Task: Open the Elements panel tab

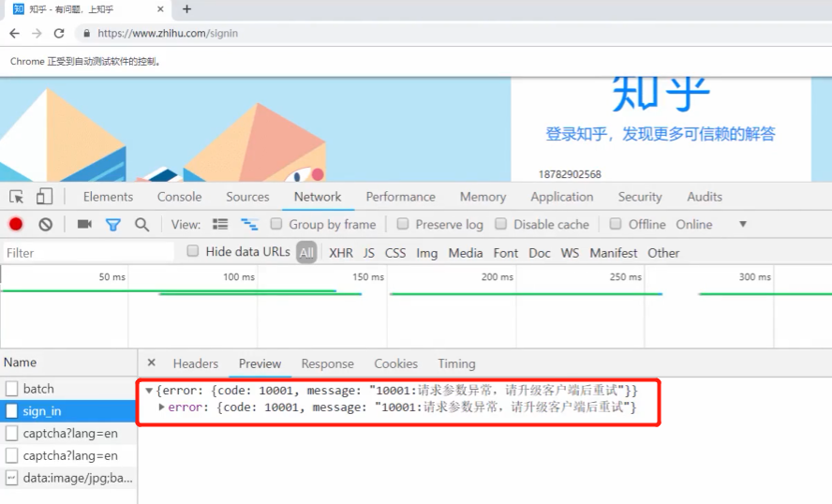Action: pyautogui.click(x=109, y=197)
